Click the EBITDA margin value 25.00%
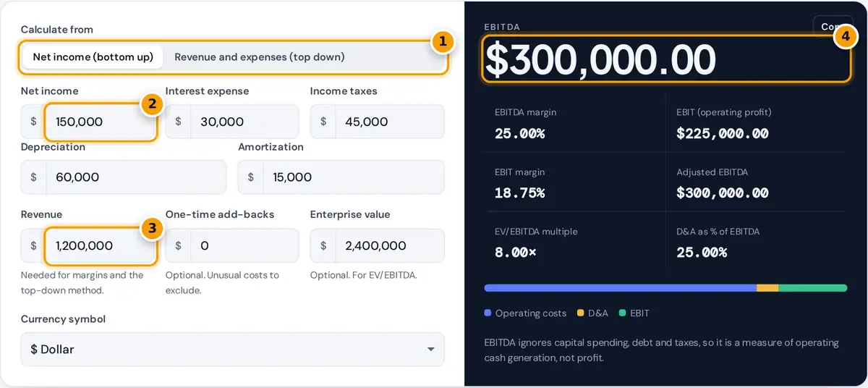The width and height of the screenshot is (868, 388). pyautogui.click(x=519, y=133)
